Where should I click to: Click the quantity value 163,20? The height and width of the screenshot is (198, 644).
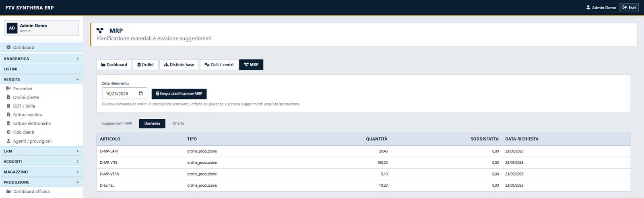click(x=382, y=163)
